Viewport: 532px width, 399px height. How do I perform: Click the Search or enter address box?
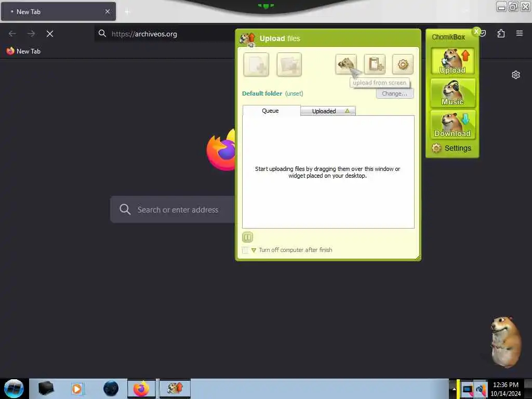(x=172, y=209)
